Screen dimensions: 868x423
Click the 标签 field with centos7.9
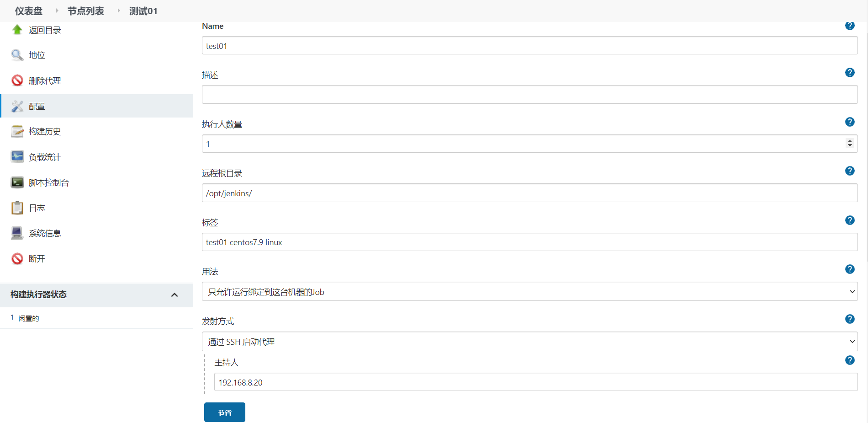[x=529, y=242]
